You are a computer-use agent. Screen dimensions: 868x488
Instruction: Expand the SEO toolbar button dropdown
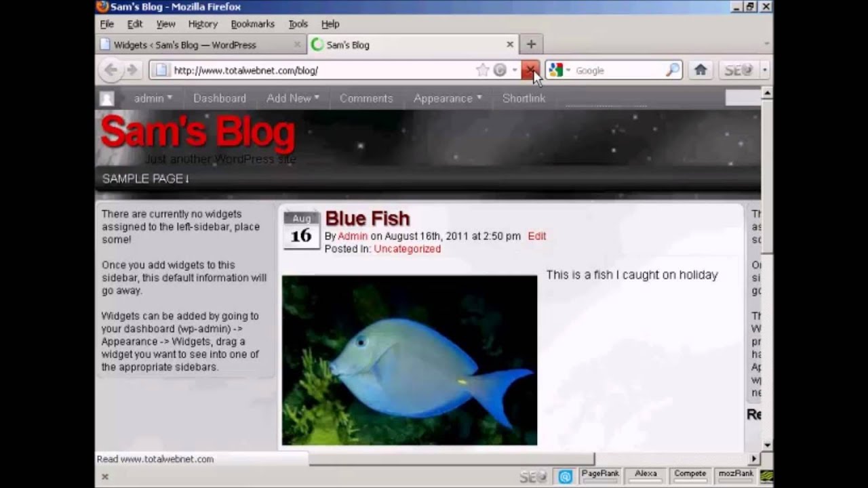coord(764,70)
